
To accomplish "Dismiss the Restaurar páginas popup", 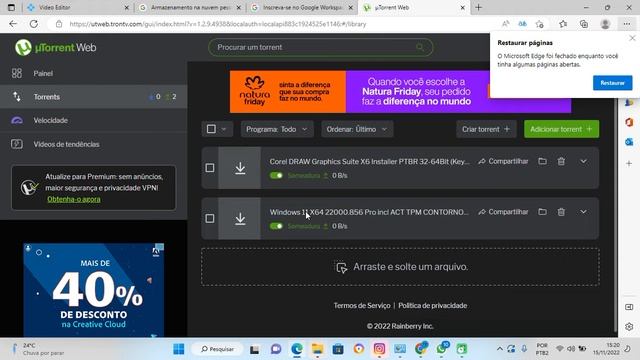I will (x=632, y=38).
